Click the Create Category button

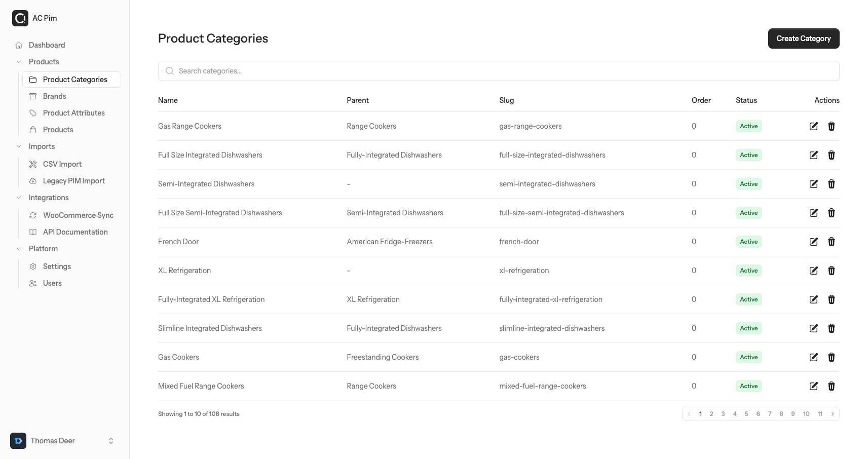(803, 39)
